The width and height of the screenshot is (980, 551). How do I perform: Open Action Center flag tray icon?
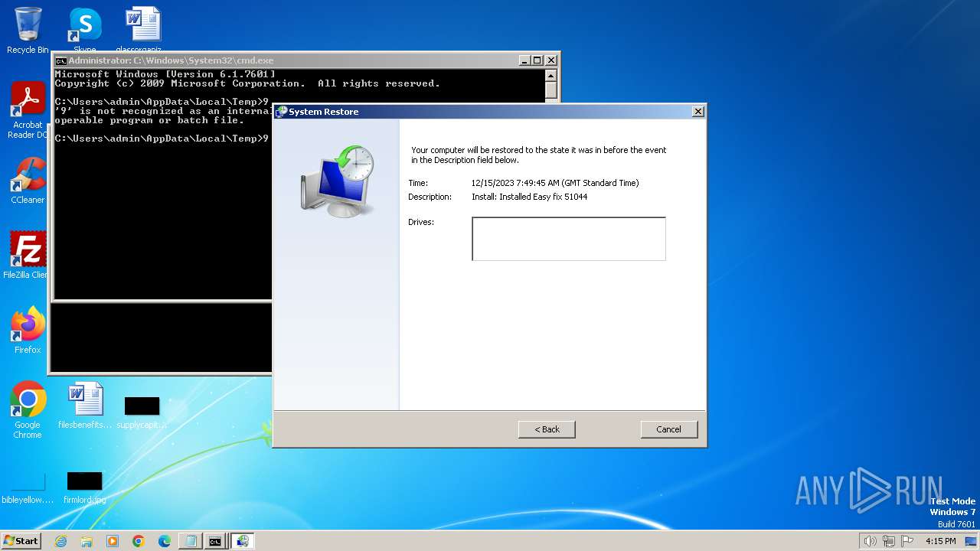[907, 541]
